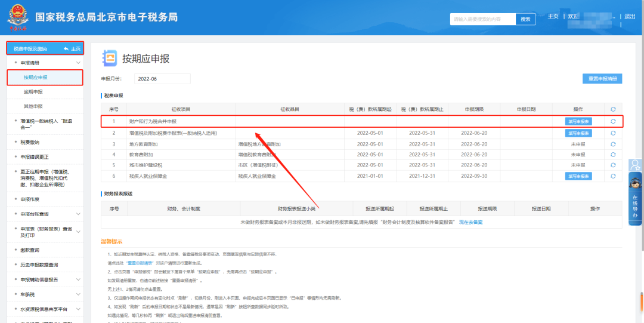This screenshot has width=644, height=323.
Task: Click the 按期应申报 notebook page icon
Action: (x=110, y=58)
